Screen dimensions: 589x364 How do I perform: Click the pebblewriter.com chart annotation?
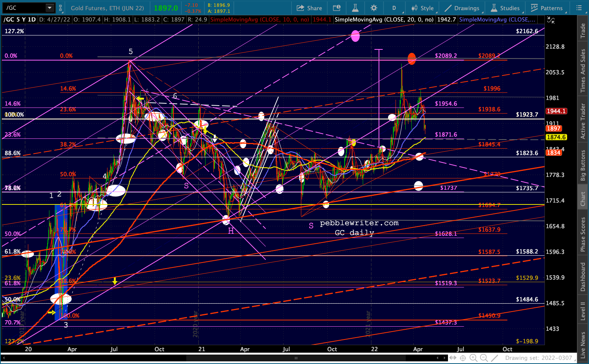(x=359, y=223)
